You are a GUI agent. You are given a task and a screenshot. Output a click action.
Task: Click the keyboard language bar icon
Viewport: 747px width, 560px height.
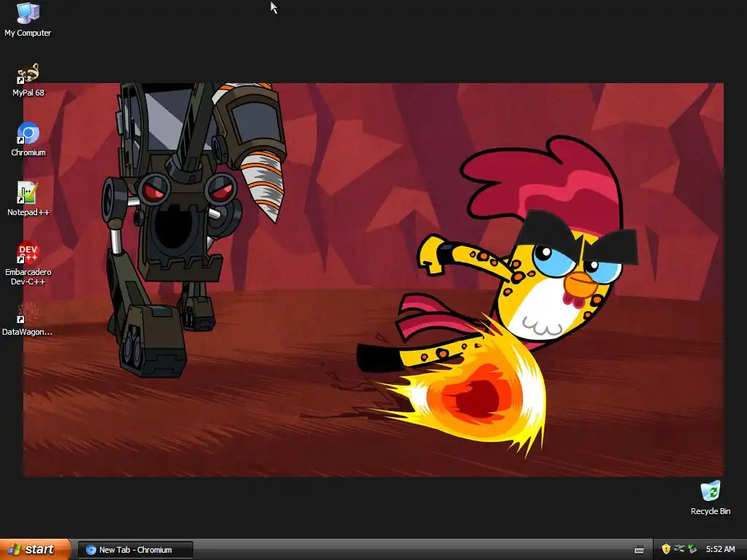639,550
